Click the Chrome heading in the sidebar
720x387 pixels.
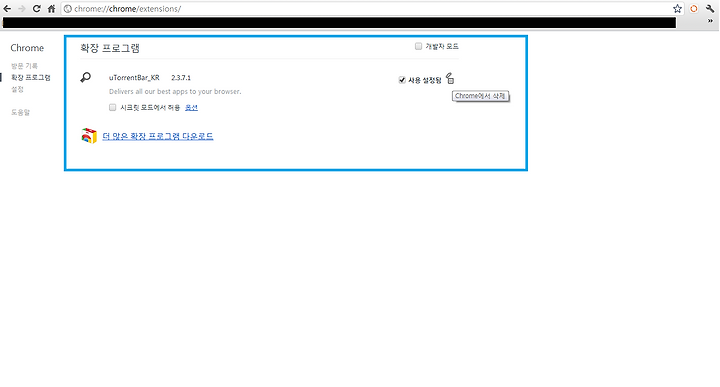click(27, 48)
